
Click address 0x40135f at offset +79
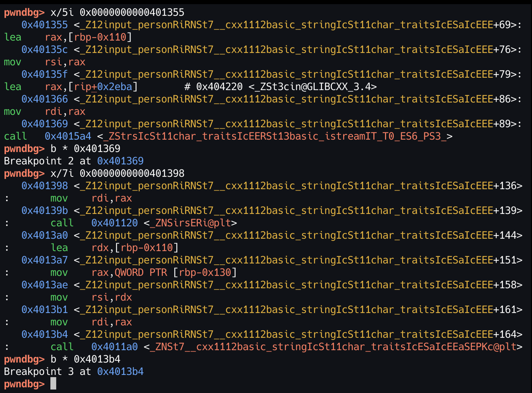click(x=44, y=74)
